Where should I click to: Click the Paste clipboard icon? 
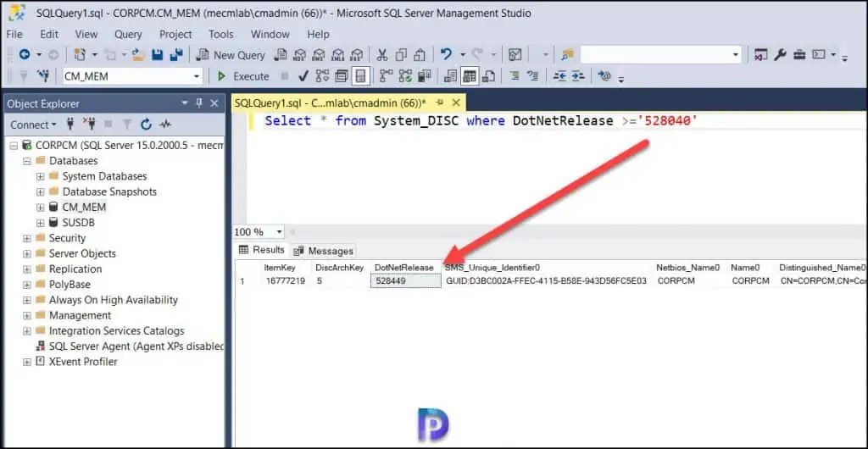click(419, 55)
